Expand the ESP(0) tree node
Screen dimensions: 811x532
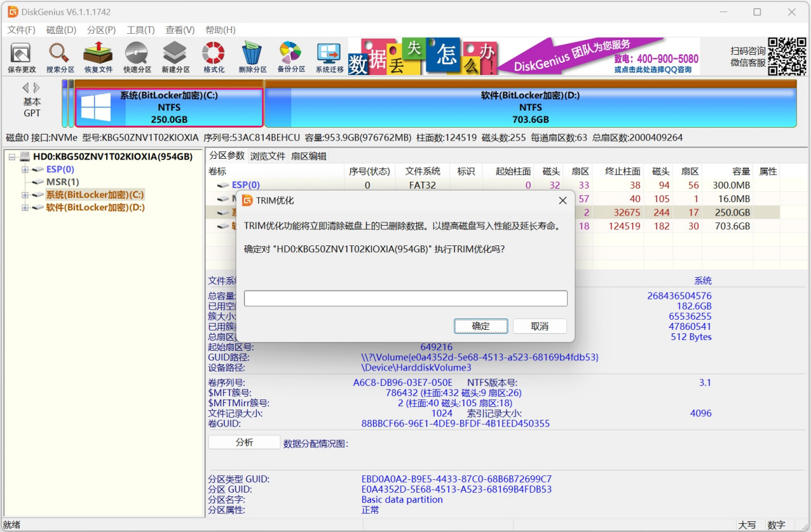[25, 170]
